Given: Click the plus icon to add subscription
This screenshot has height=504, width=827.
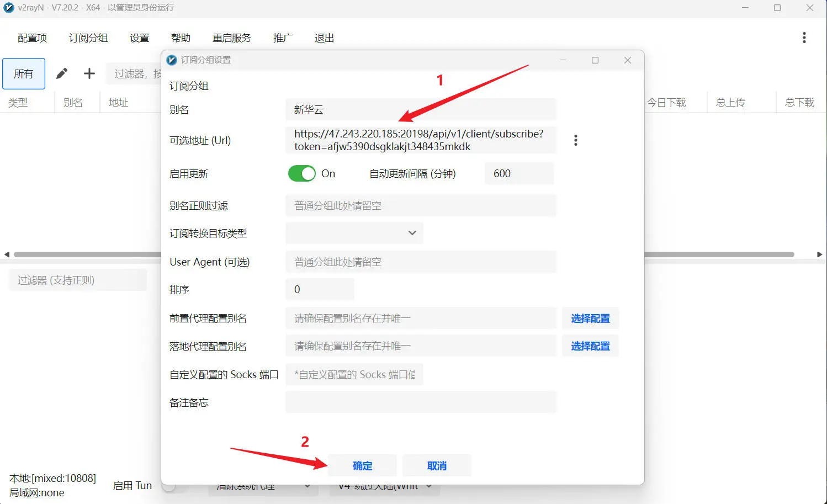Looking at the screenshot, I should tap(89, 73).
